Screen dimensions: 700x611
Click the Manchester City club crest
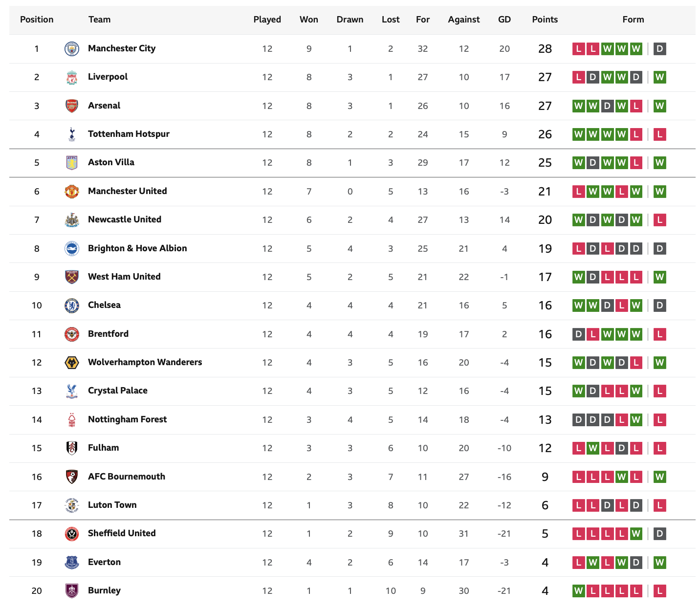click(x=72, y=49)
